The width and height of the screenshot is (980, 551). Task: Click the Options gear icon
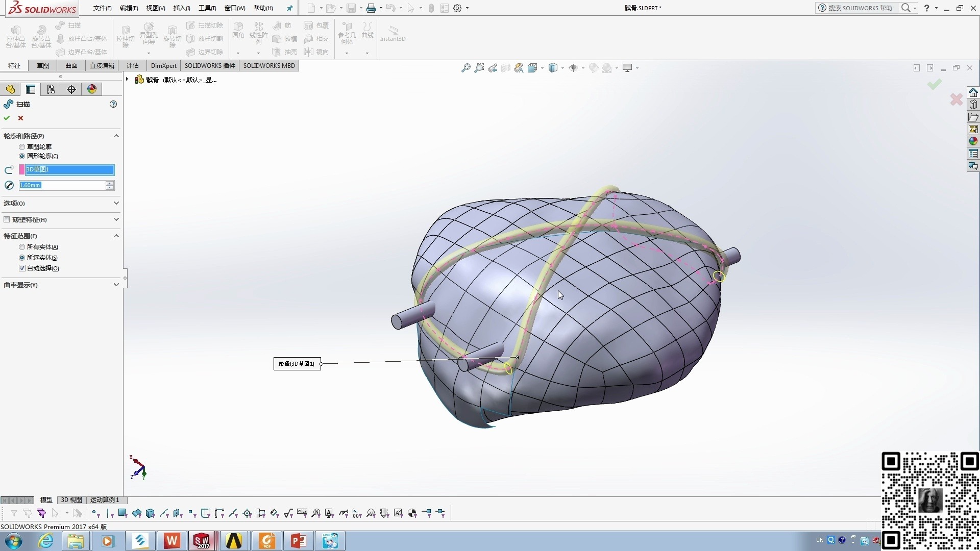pos(457,8)
